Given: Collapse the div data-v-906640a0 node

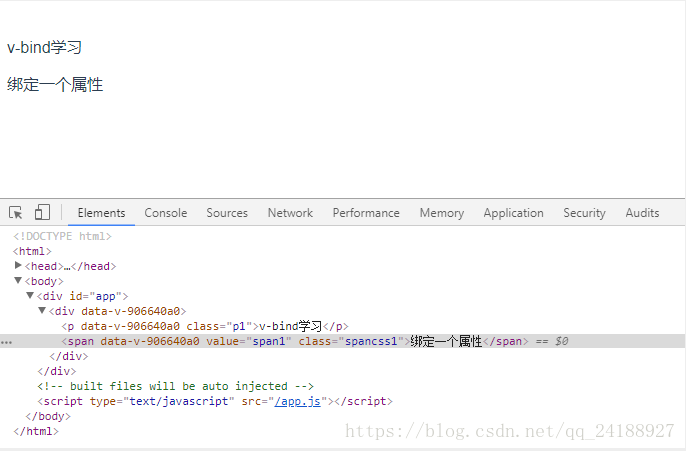Looking at the screenshot, I should tap(42, 311).
